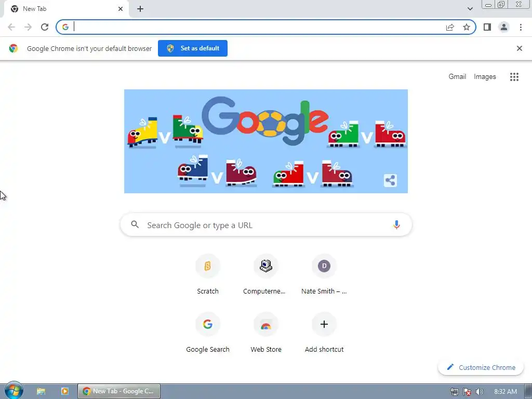532x399 pixels.
Task: Open the Gmail link
Action: (457, 77)
